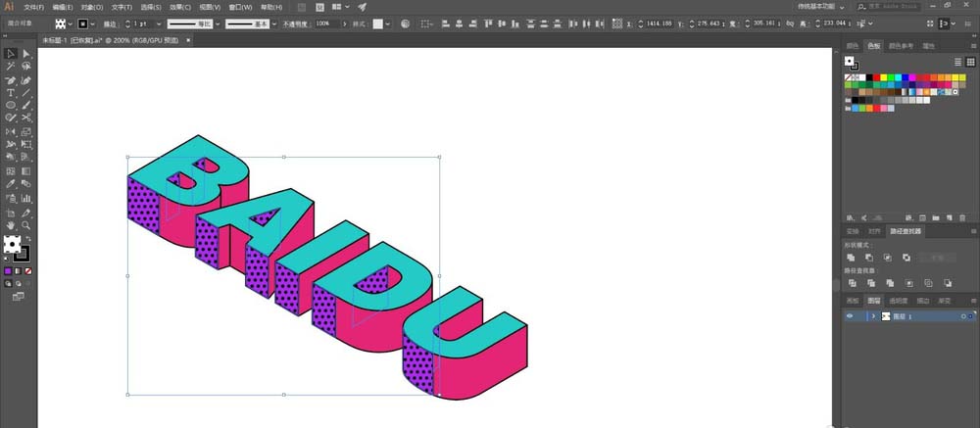The image size is (980, 428).
Task: Open the 基本 brush definition dropdown
Action: pos(274,24)
